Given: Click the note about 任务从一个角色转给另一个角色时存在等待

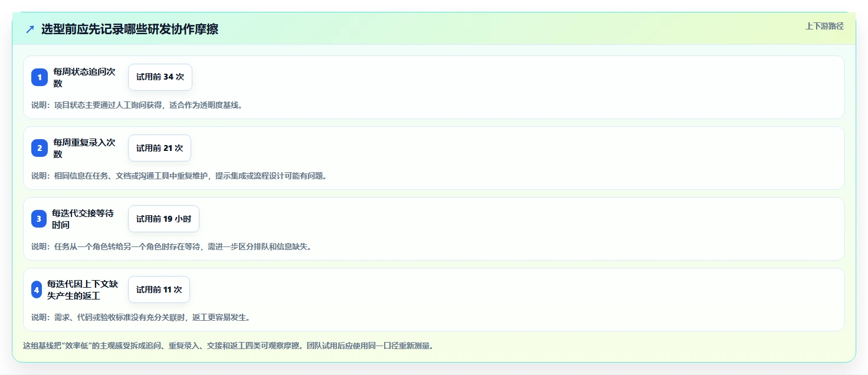Looking at the screenshot, I should tap(171, 246).
